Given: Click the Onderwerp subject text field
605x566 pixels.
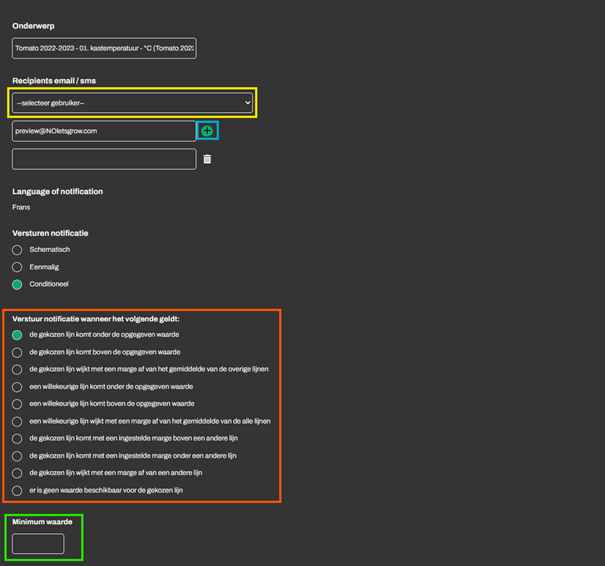Looking at the screenshot, I should [x=104, y=48].
